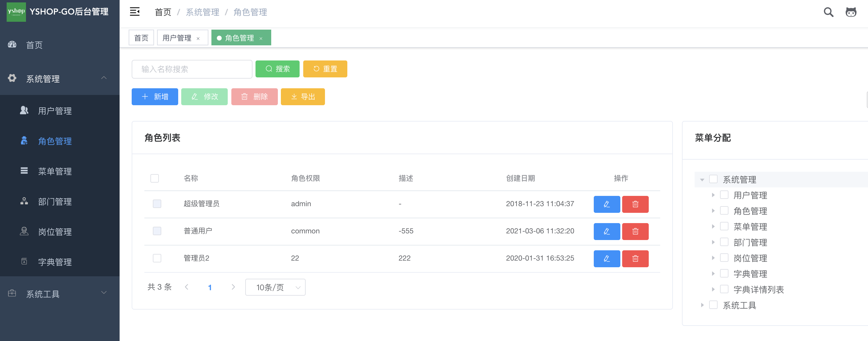This screenshot has width=868, height=341.
Task: Delete the 超级管理员 role with trash icon
Action: point(635,204)
